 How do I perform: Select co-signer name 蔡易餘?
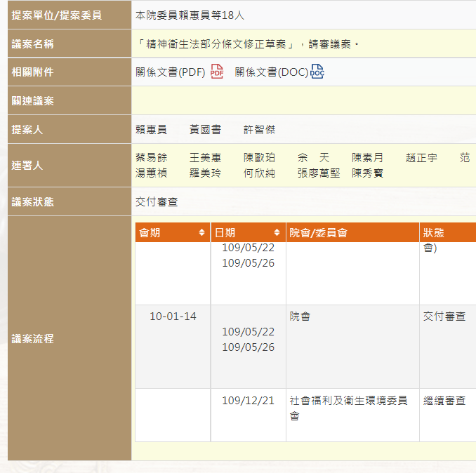click(x=151, y=157)
